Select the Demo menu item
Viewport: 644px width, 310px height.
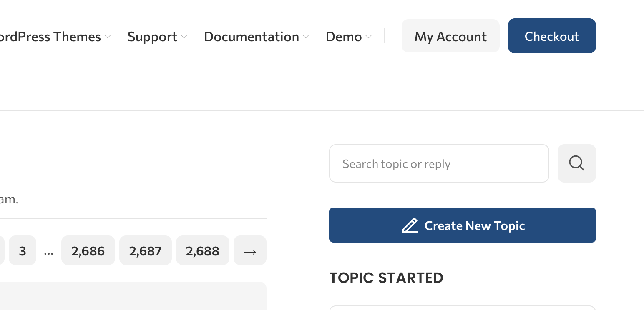pyautogui.click(x=343, y=37)
